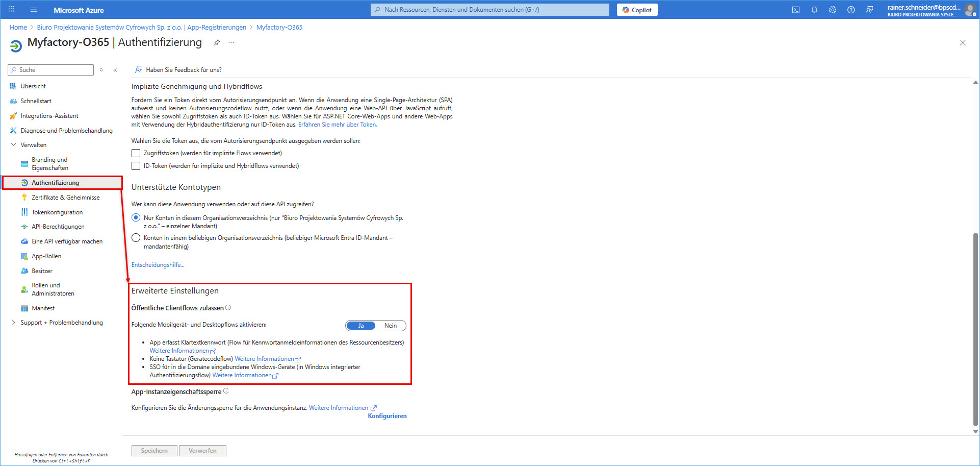Collapse the Verwalten section
Screen dimensions: 980x466
pyautogui.click(x=13, y=145)
